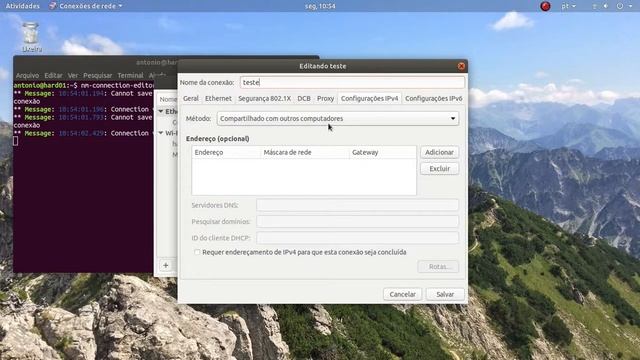The height and width of the screenshot is (360, 640).
Task: Switch to the Configurações IPv6 tab
Action: point(433,99)
